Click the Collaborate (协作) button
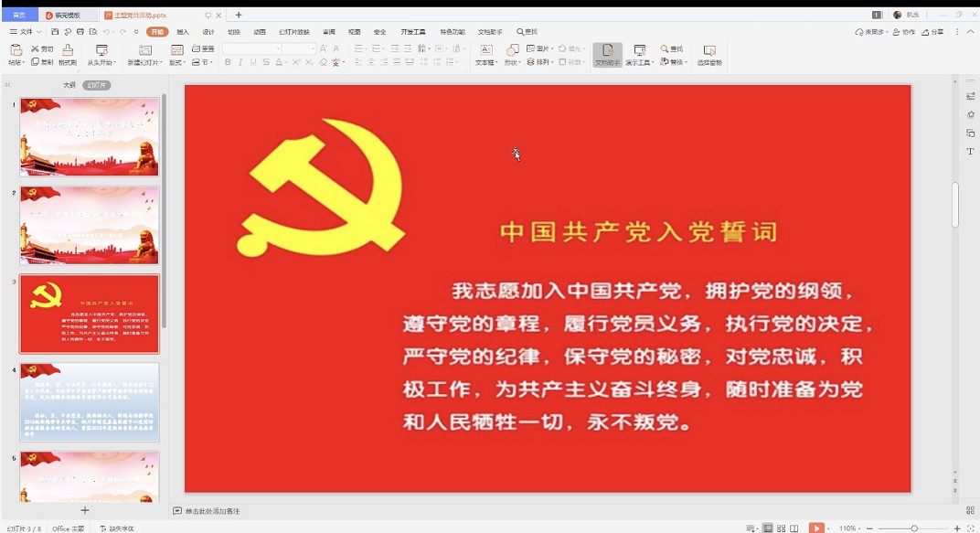The height and width of the screenshot is (533, 980). (904, 31)
